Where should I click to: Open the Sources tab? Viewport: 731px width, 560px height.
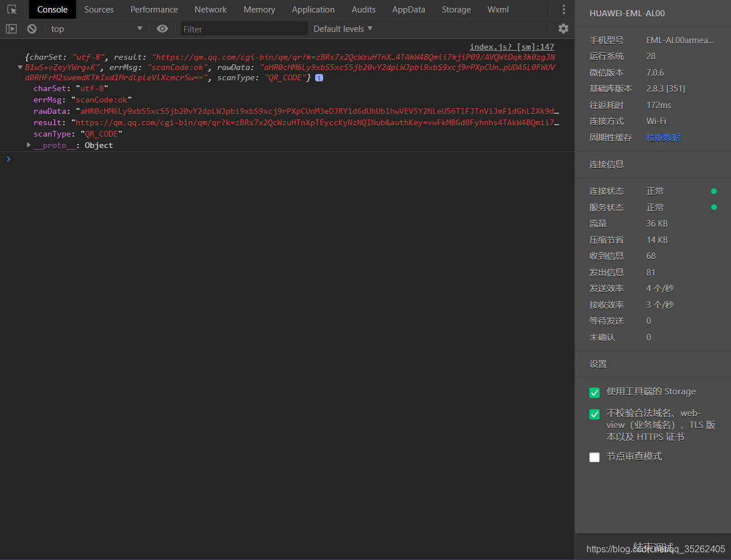tap(99, 10)
